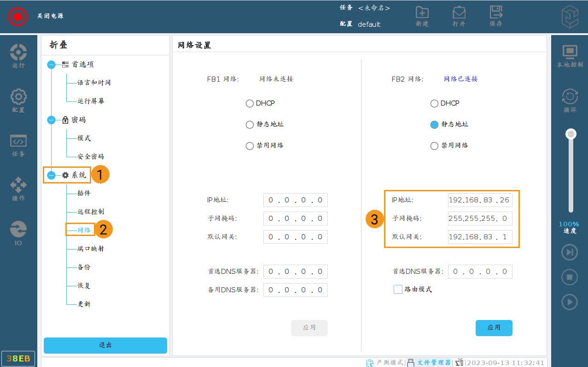Exit settings using the 退出 button
Viewport: 588px width, 367px height.
point(105,345)
